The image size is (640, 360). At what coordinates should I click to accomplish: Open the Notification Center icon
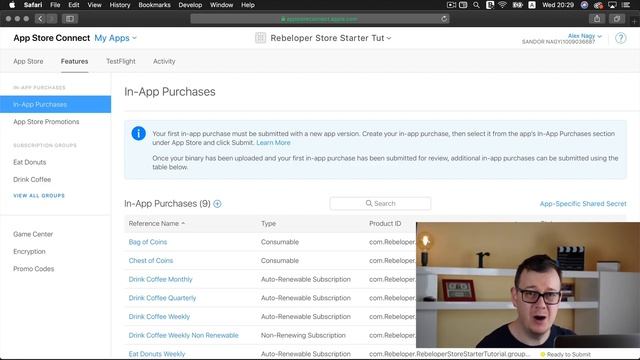click(627, 5)
